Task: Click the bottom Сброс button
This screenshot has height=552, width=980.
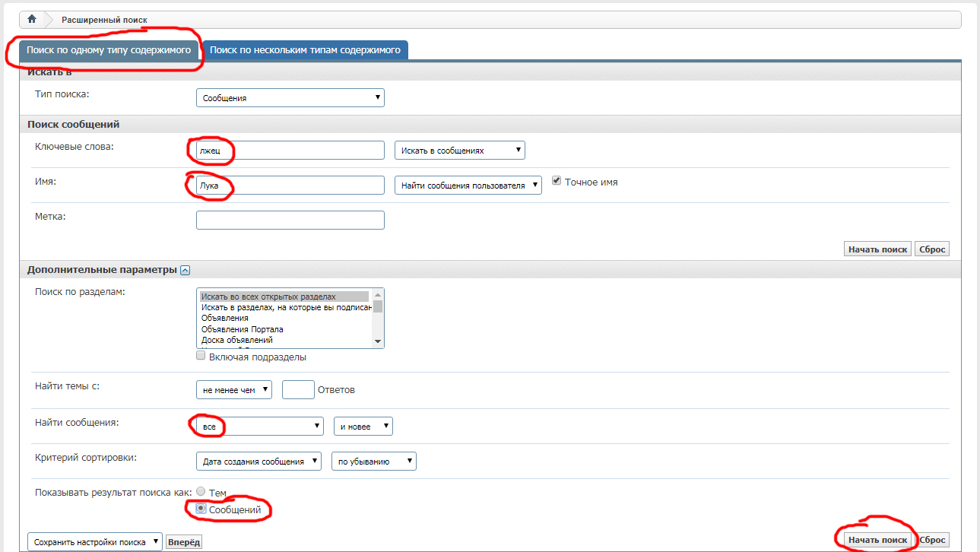Action: (932, 540)
